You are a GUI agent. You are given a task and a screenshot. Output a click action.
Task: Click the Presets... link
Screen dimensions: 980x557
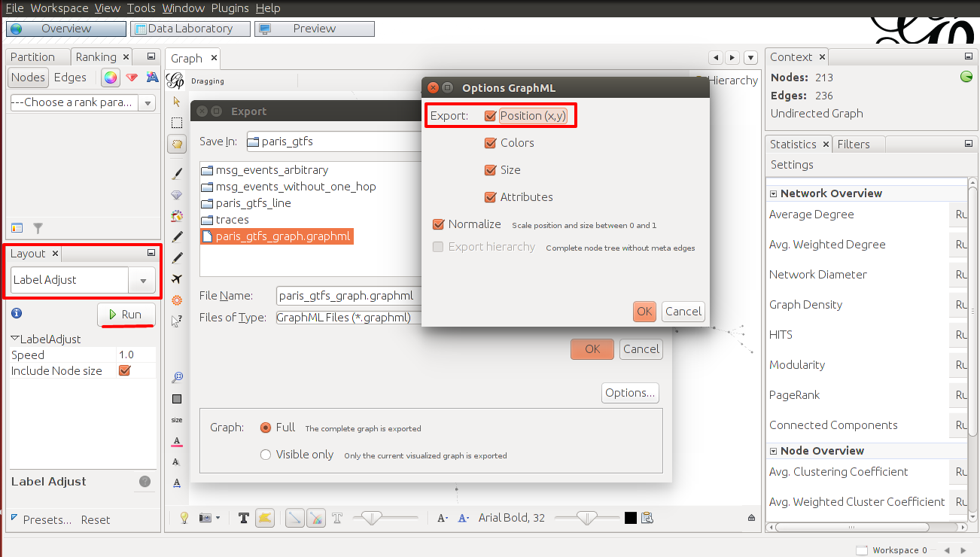[47, 520]
